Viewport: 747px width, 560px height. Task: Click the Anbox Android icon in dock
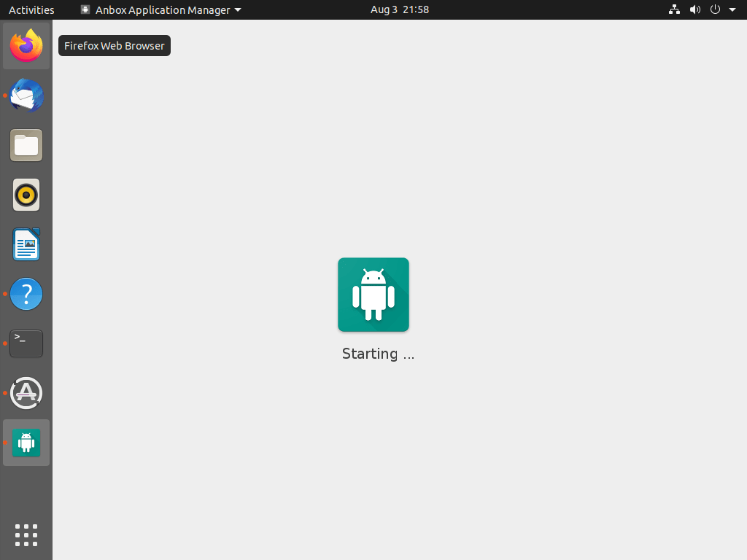click(x=26, y=443)
